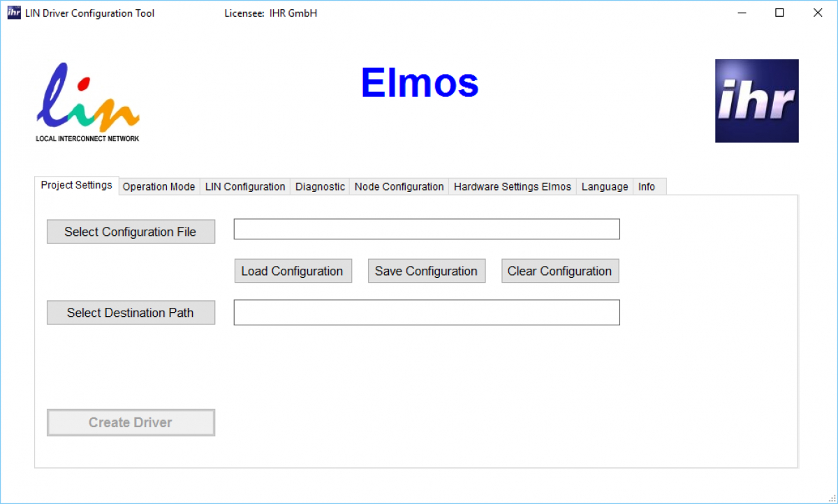
Task: Click the resize grip at bottom-right corner
Action: point(833,499)
